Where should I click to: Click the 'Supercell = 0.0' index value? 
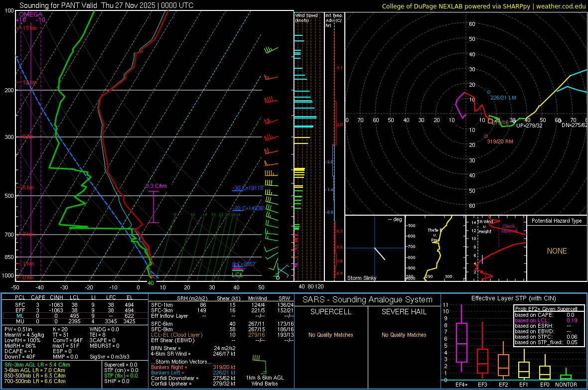tap(121, 365)
